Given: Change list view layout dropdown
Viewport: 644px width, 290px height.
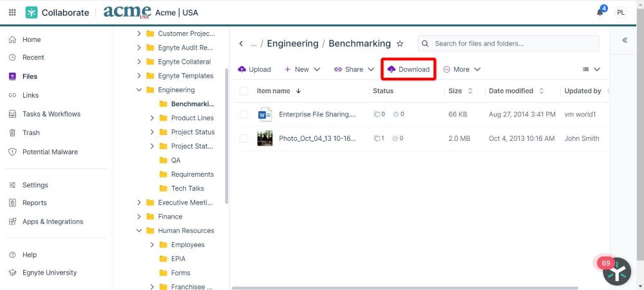Looking at the screenshot, I should pos(591,69).
